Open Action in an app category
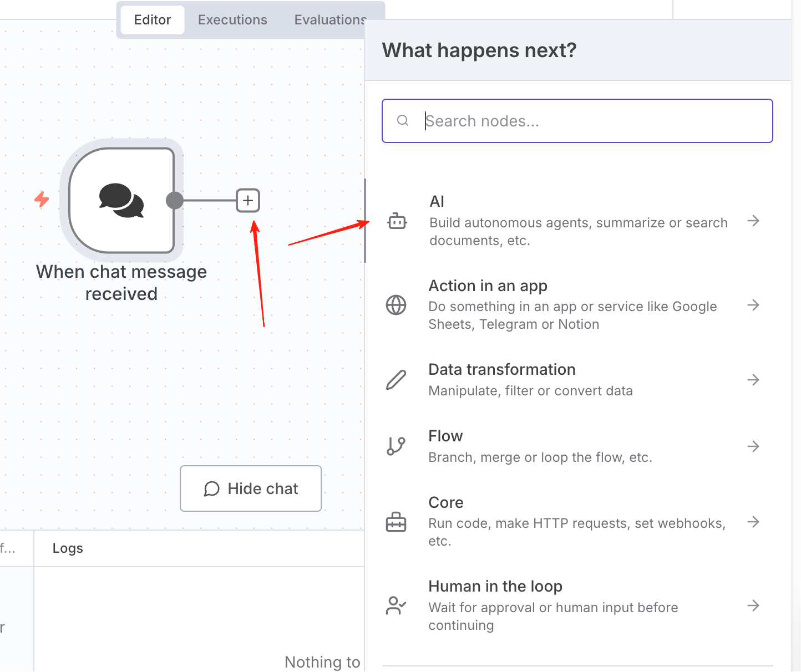801x672 pixels. pos(577,305)
